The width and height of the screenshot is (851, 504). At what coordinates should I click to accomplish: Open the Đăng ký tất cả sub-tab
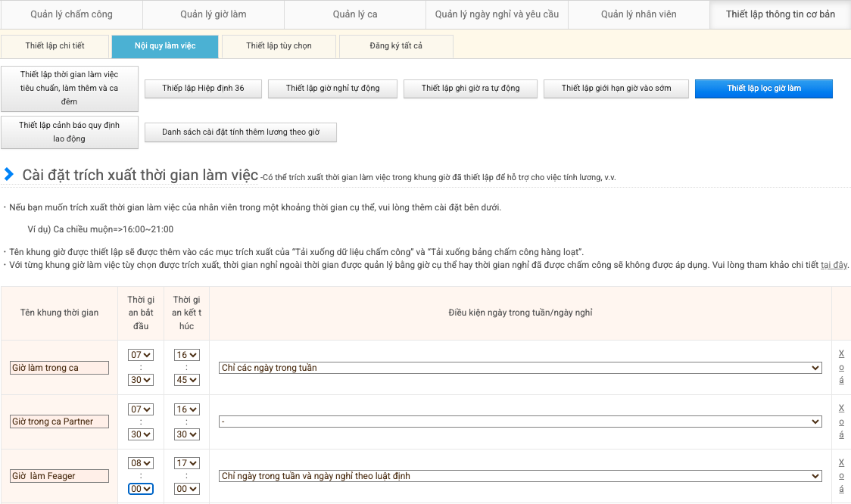pyautogui.click(x=396, y=46)
